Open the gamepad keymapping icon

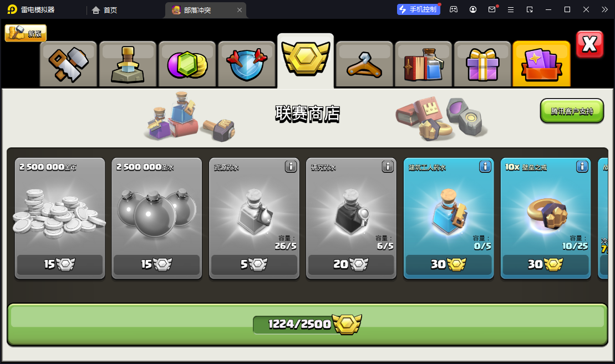pyautogui.click(x=454, y=9)
